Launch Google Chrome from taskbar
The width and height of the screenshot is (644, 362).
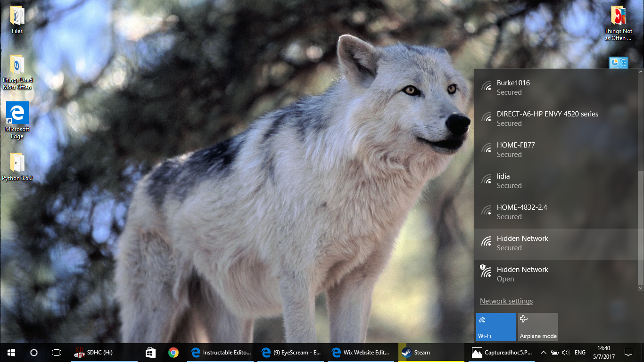click(173, 352)
